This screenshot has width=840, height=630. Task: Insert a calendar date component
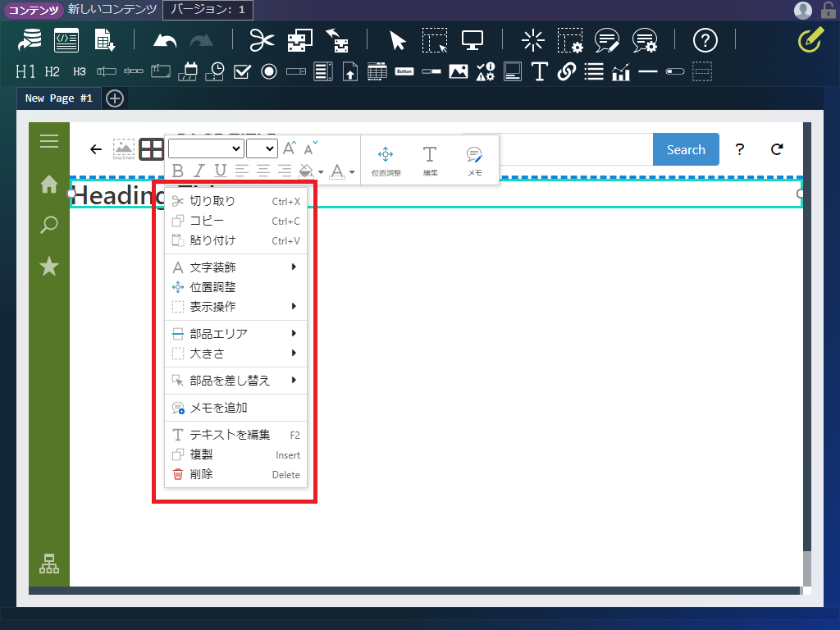[x=188, y=71]
